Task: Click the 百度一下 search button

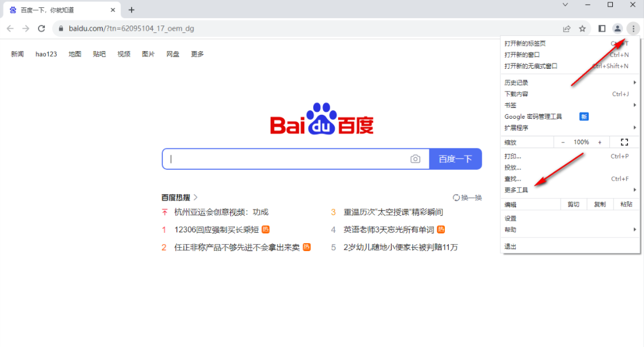Action: [x=456, y=158]
